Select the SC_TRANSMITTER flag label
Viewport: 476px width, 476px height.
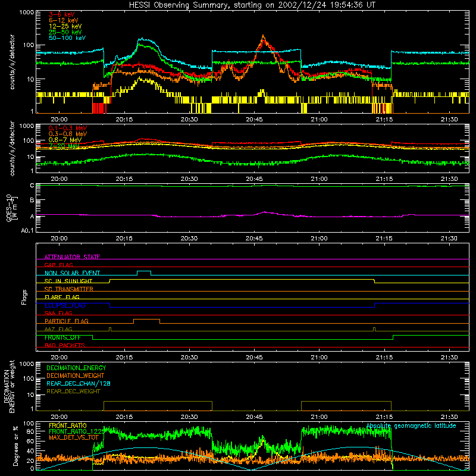[x=69, y=289]
